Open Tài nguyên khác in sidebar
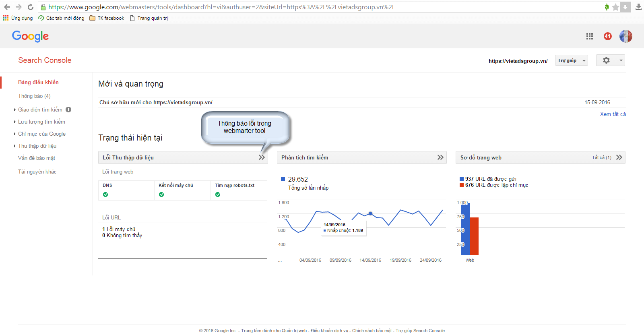The image size is (644, 333). (37, 172)
